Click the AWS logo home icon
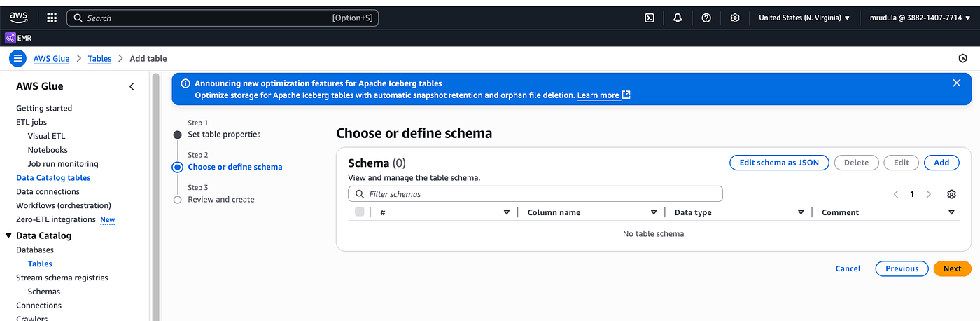This screenshot has width=980, height=321. coord(18,18)
